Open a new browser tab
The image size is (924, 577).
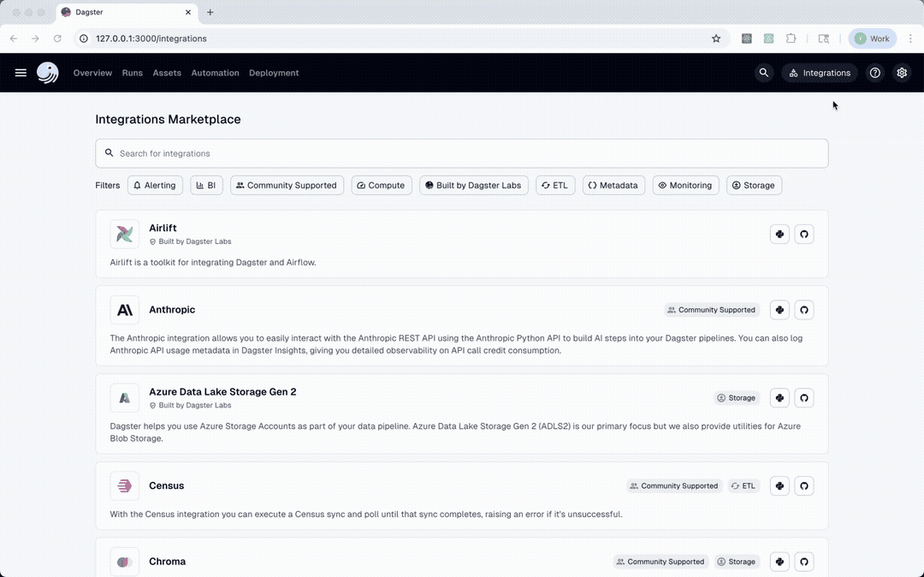click(x=210, y=12)
